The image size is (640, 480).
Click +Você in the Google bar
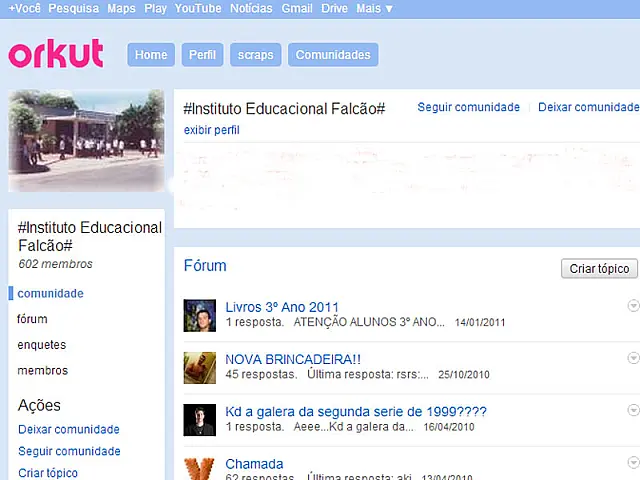(24, 8)
